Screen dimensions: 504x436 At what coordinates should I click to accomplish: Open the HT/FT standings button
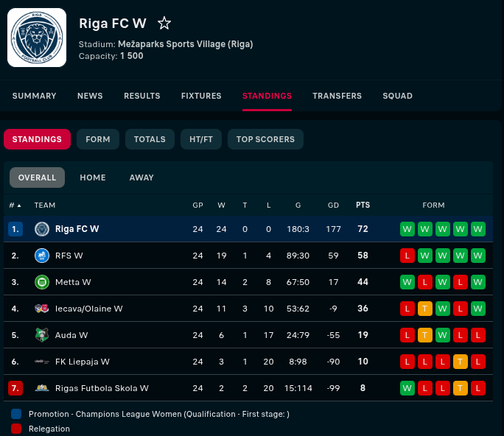(200, 139)
